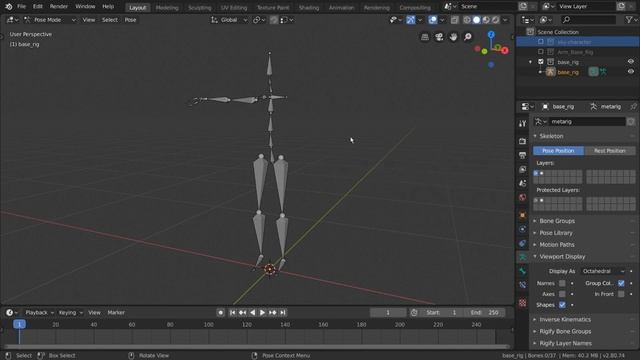
Task: Open Output properties tab icon
Action: (522, 155)
